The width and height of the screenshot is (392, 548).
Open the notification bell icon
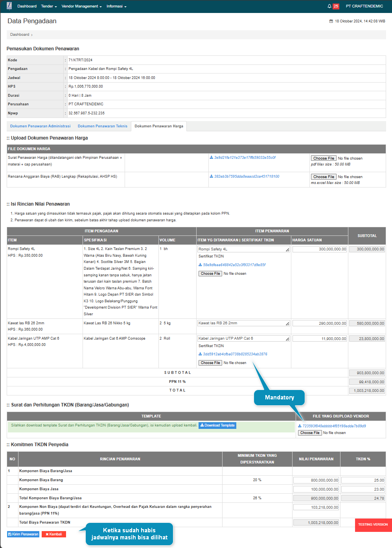pos(329,6)
